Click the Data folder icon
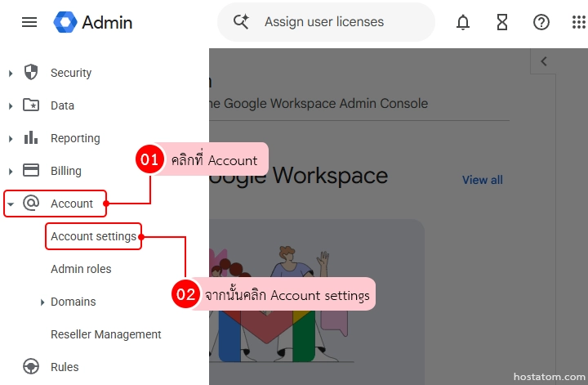 pyautogui.click(x=31, y=105)
